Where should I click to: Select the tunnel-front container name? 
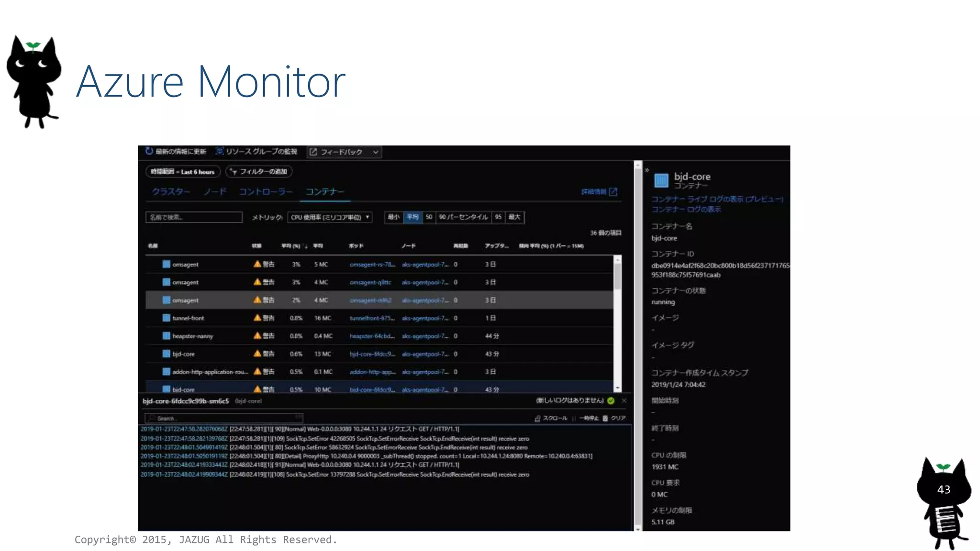(x=188, y=318)
